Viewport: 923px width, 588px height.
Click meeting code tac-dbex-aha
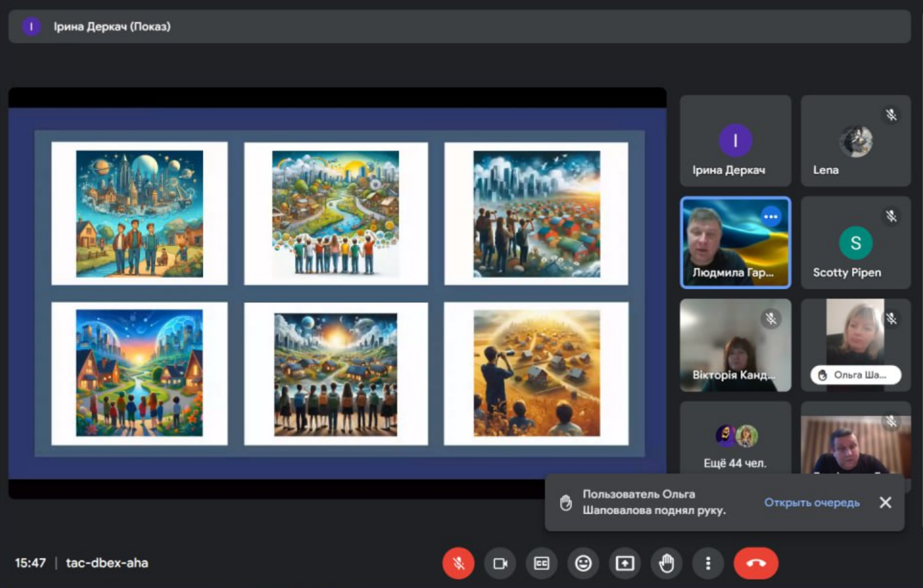point(107,563)
